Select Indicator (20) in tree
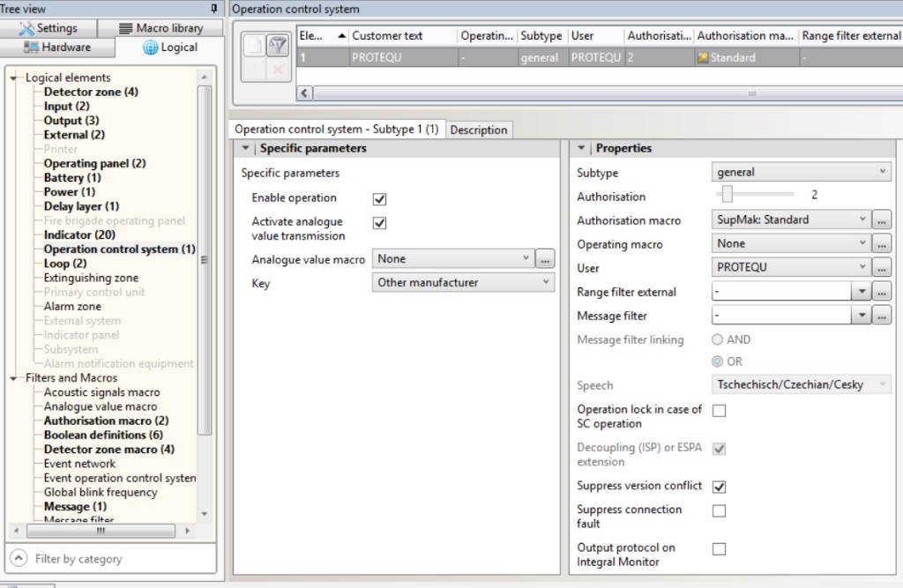 pos(79,235)
